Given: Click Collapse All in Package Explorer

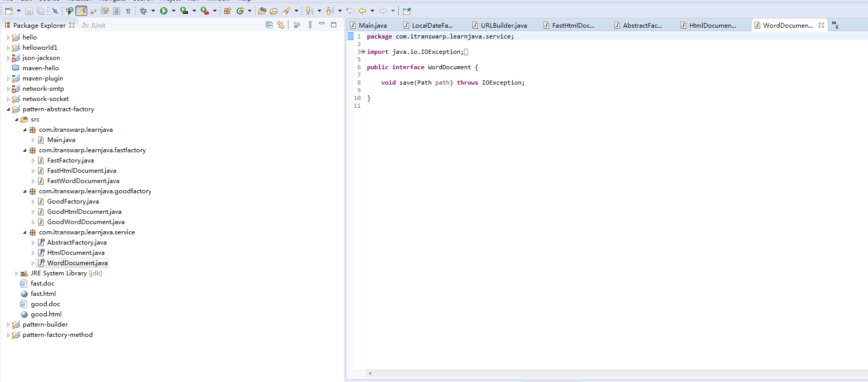Looking at the screenshot, I should 269,25.
